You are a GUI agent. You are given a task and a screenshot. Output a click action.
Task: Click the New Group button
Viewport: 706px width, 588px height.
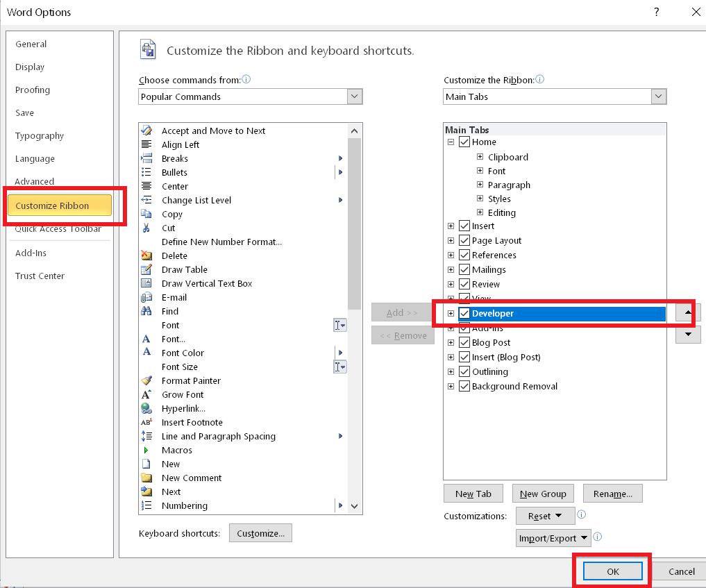[543, 494]
